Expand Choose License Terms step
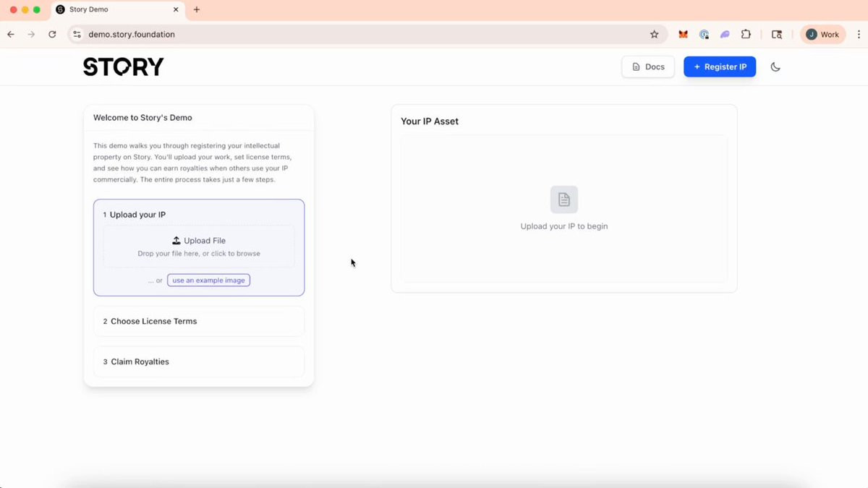Viewport: 868px width, 488px height. 199,321
